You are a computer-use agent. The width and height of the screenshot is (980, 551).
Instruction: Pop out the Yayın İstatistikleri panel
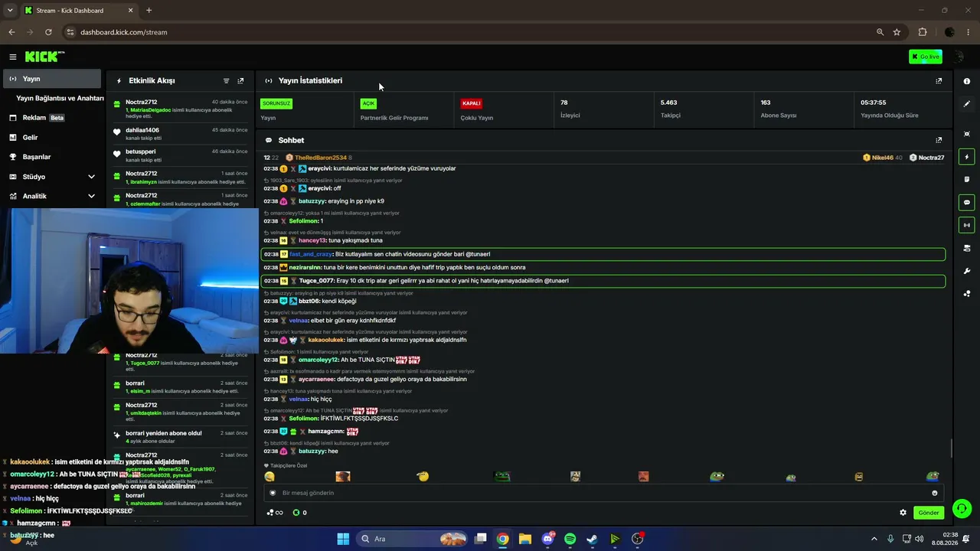(x=939, y=80)
